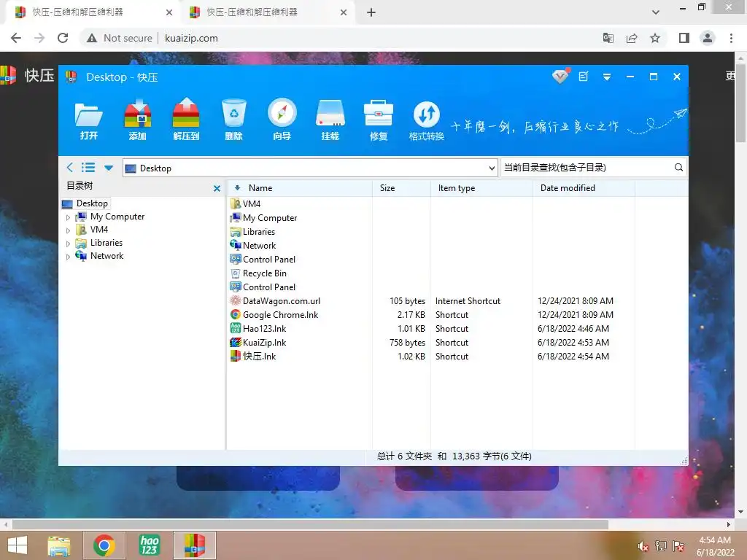Select My Computer in directory tree
Image resolution: width=747 pixels, height=560 pixels.
(x=111, y=217)
